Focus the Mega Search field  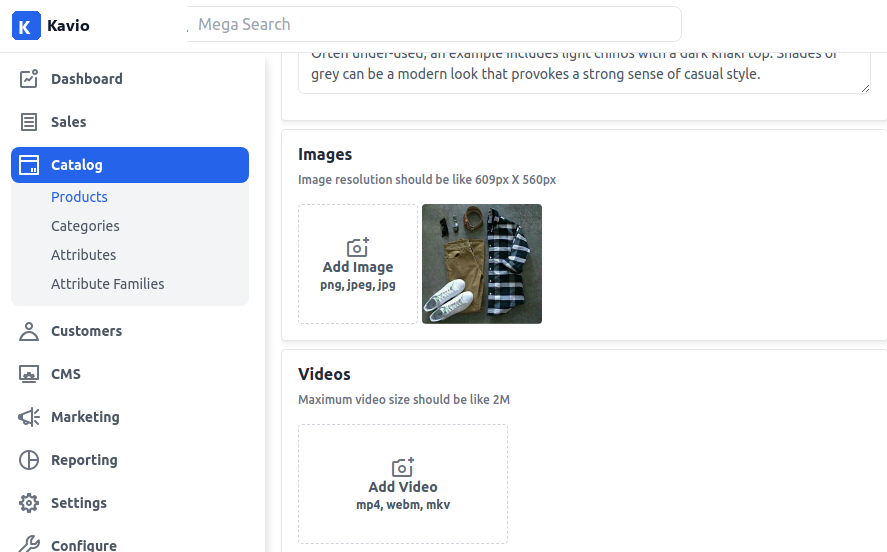434,24
